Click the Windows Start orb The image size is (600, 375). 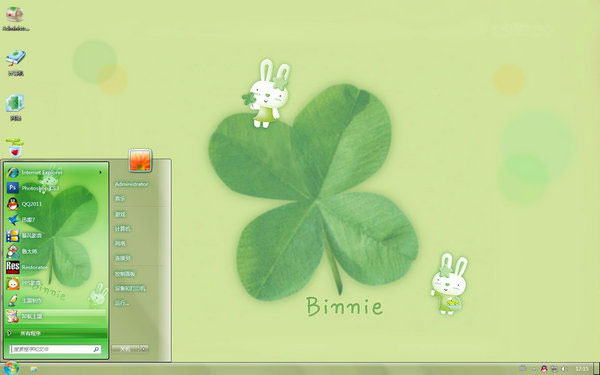point(11,368)
